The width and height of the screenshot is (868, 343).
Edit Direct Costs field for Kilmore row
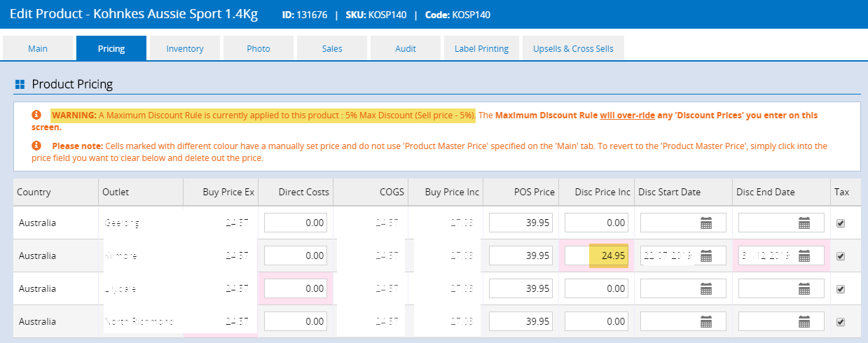click(x=295, y=256)
